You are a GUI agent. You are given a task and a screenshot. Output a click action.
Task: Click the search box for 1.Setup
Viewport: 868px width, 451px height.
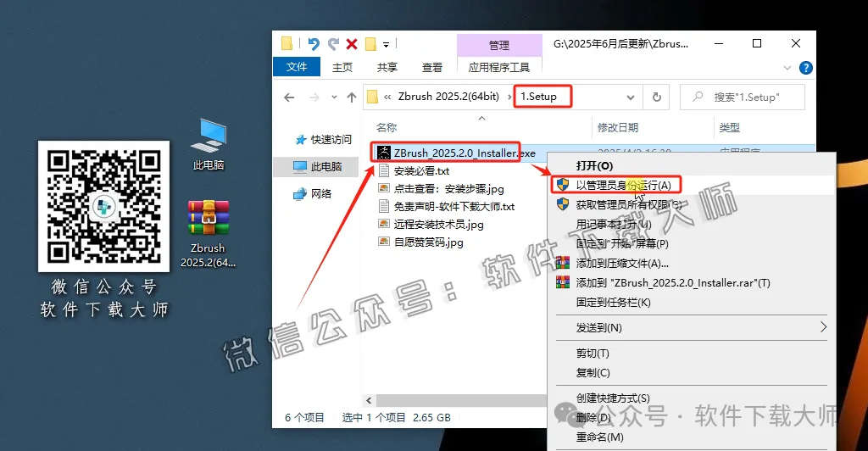(x=743, y=97)
